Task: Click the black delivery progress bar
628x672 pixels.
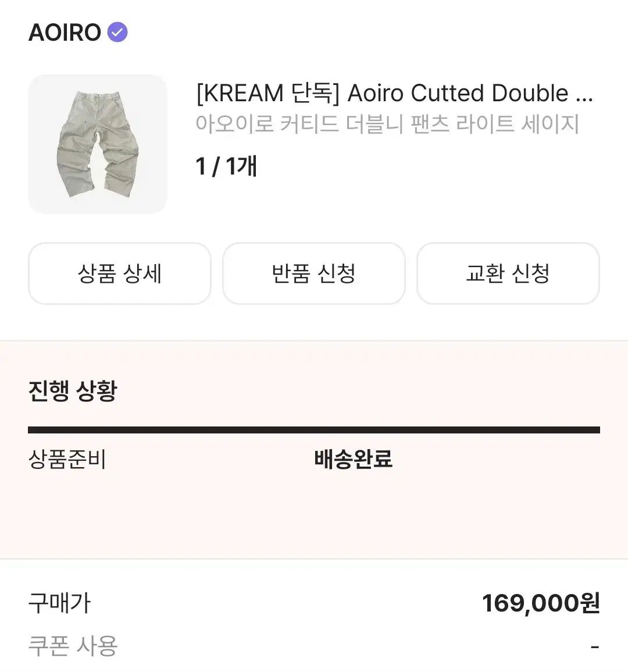Action: pyautogui.click(x=313, y=430)
